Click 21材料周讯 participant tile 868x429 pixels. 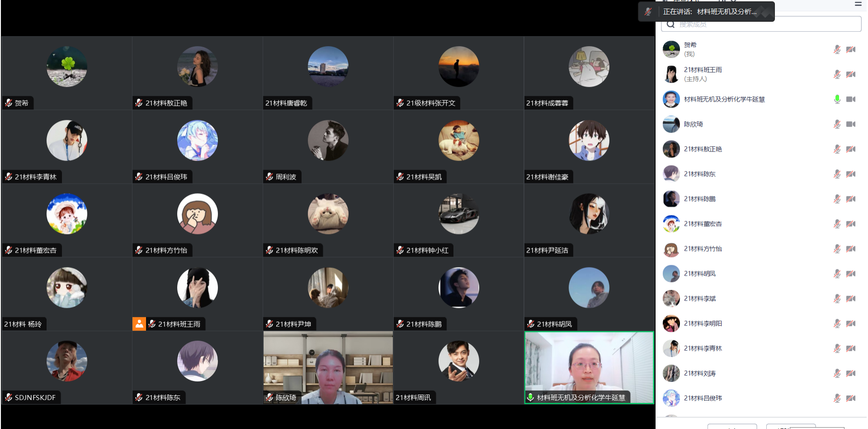click(458, 367)
